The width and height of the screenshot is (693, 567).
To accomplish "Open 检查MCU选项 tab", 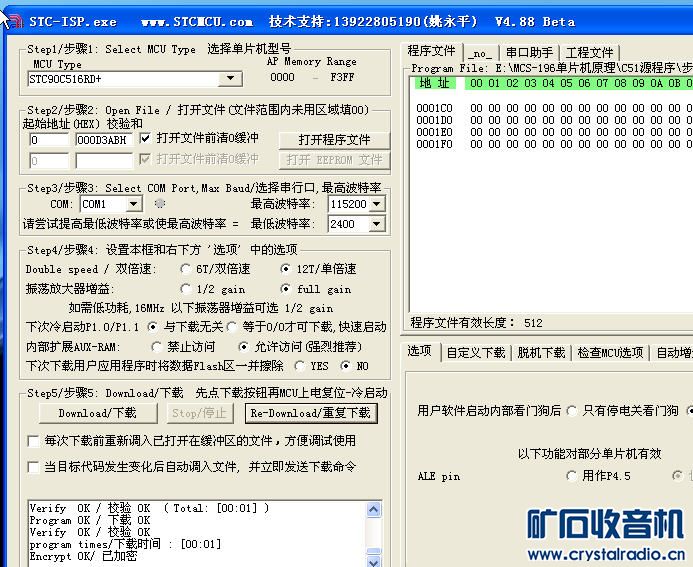I will click(x=610, y=353).
